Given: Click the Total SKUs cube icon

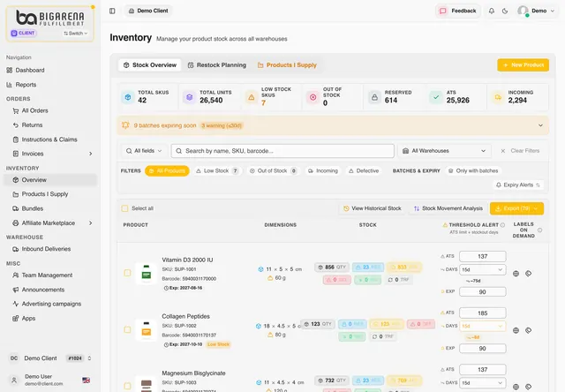Looking at the screenshot, I should [128, 97].
